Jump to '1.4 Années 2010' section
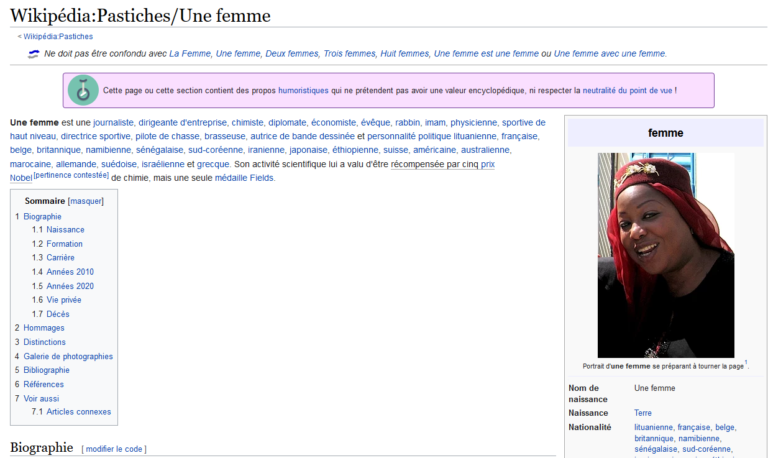The width and height of the screenshot is (768, 458). tap(70, 272)
